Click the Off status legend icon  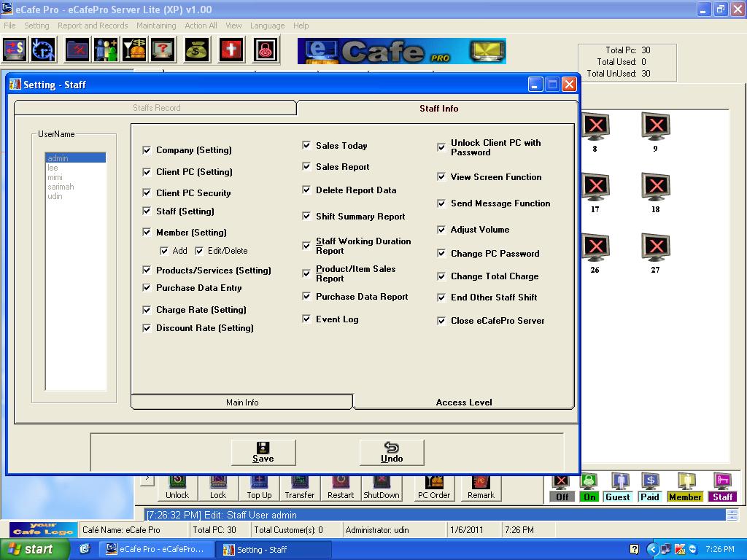(562, 488)
